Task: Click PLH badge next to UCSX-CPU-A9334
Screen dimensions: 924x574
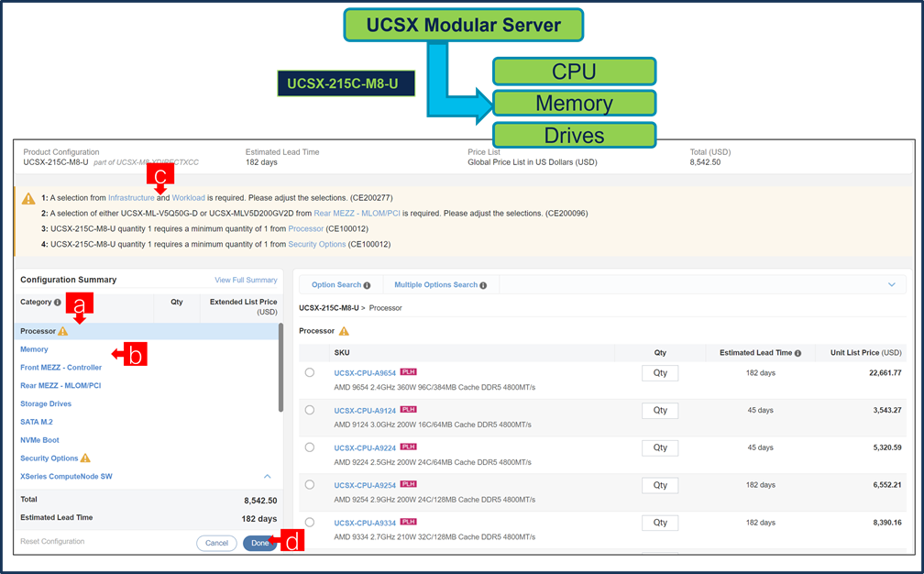Action: click(409, 522)
